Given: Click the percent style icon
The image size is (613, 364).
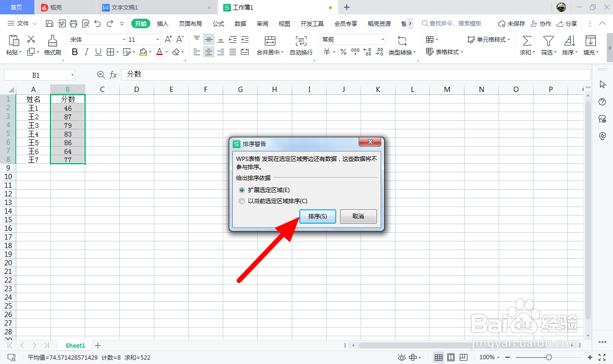Looking at the screenshot, I should pos(343,52).
